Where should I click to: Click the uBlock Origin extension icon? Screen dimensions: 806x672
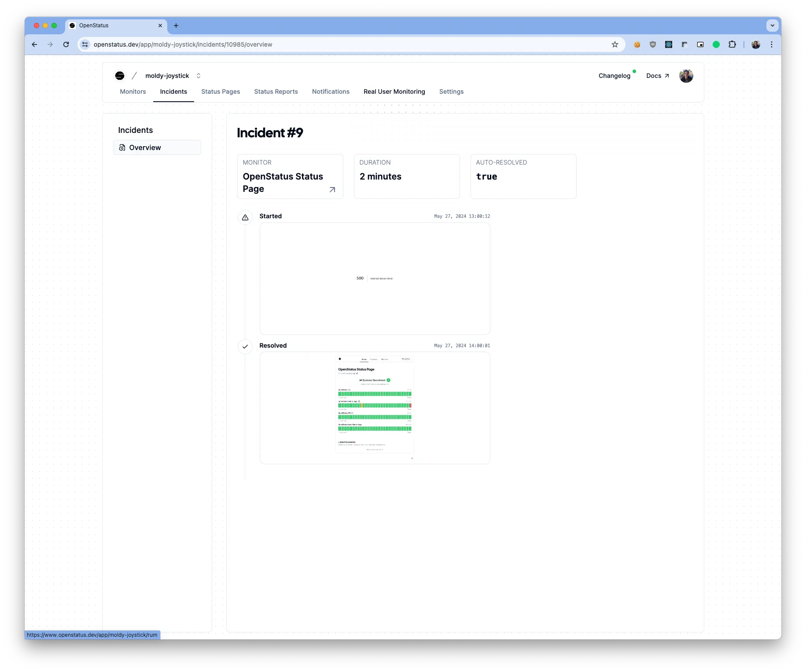(x=653, y=44)
